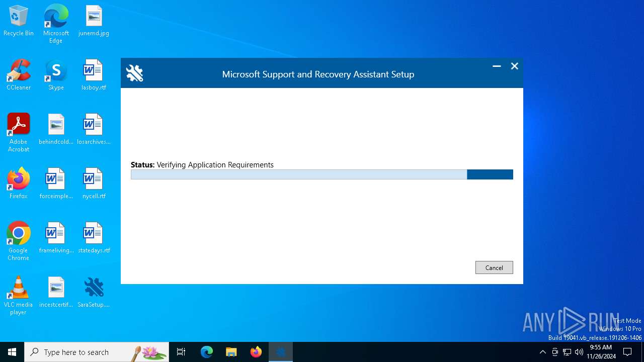
Task: Minimize the Setup window
Action: (x=497, y=66)
